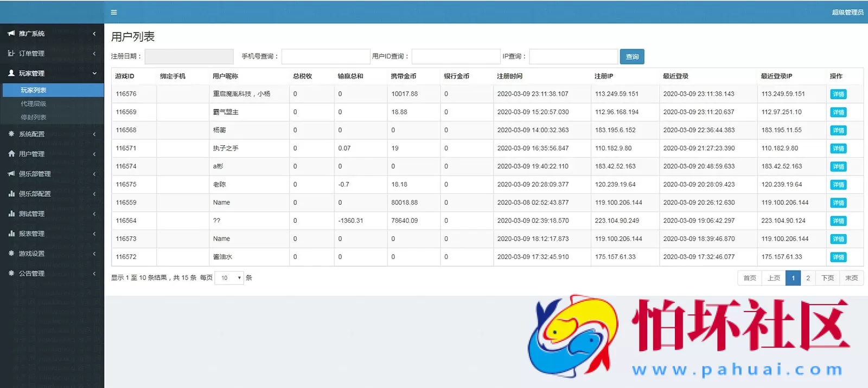Viewport: 868px width, 388px height.
Task: Click the bar chart icon beside 报表管理
Action: click(11, 234)
